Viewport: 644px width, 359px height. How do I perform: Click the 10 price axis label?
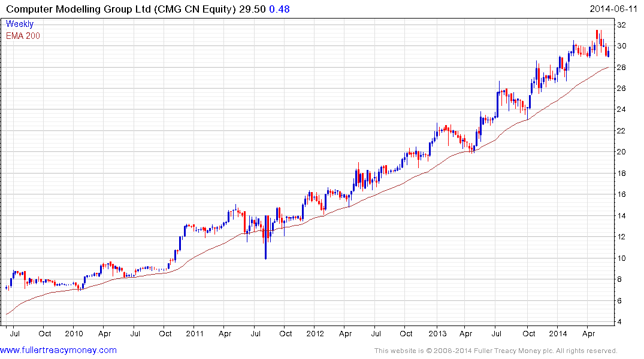coord(621,258)
